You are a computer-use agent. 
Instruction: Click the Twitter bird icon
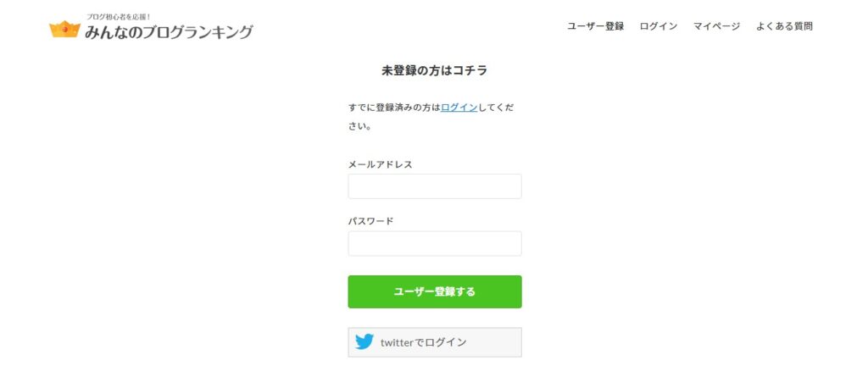click(364, 342)
